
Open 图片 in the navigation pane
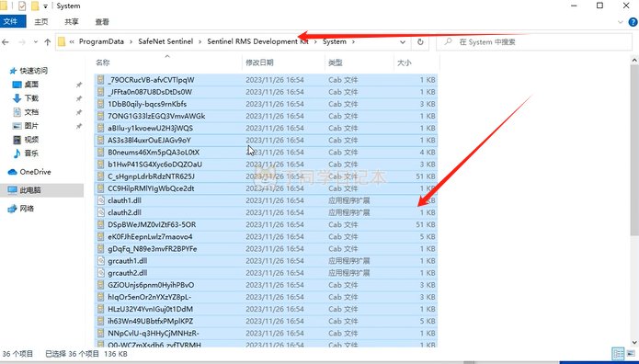pyautogui.click(x=31, y=126)
